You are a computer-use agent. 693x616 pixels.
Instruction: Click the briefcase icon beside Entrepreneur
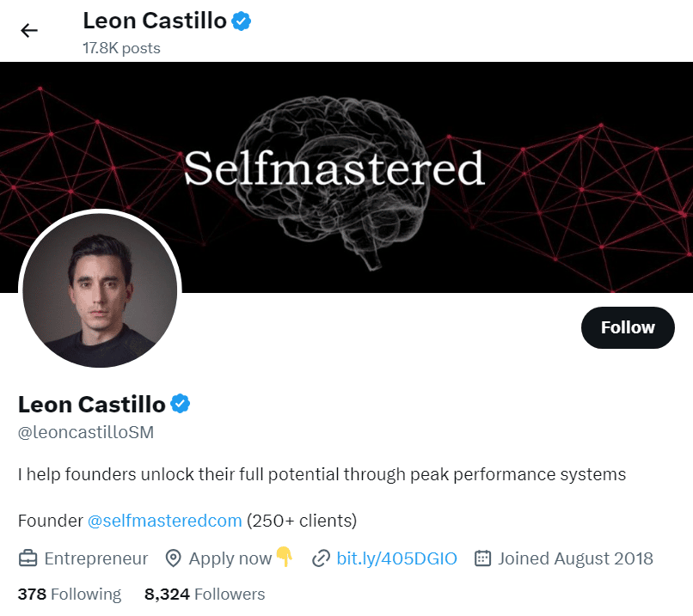tap(28, 558)
